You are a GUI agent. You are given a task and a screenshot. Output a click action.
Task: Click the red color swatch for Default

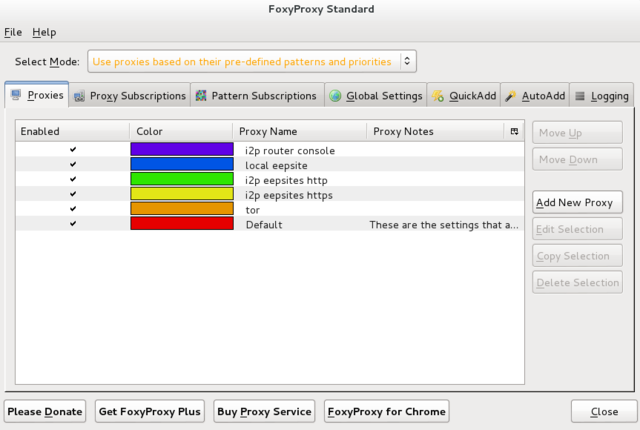coord(182,223)
